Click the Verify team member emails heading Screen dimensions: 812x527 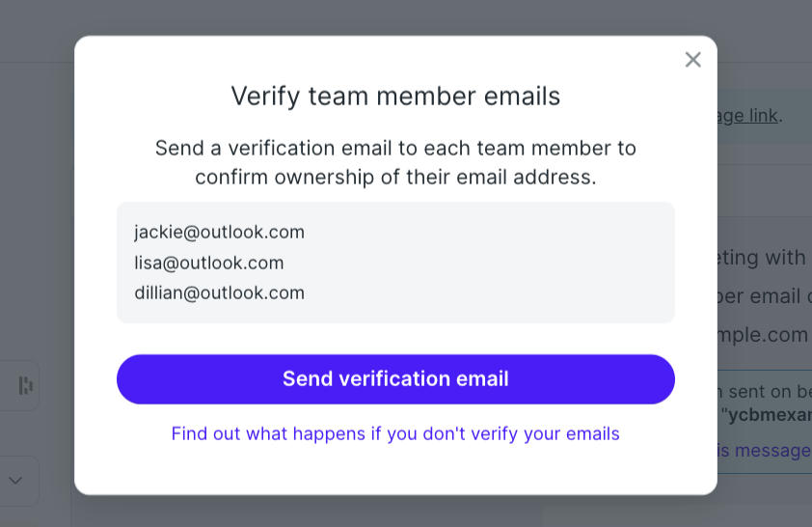point(395,97)
